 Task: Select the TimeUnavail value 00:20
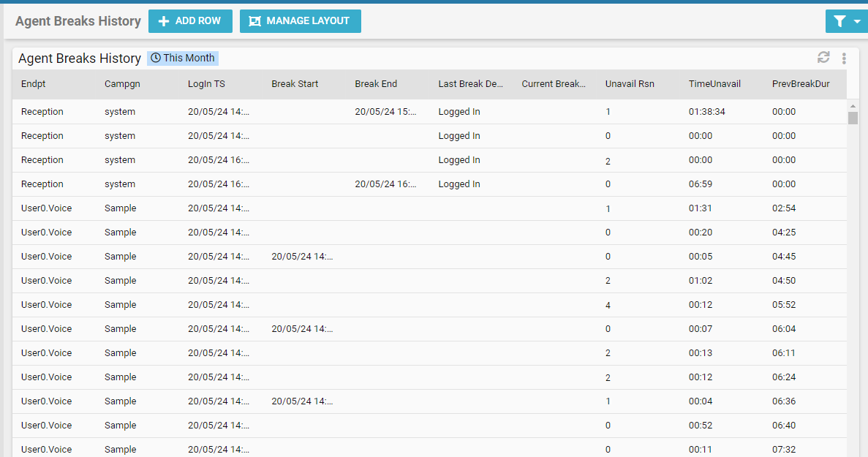pos(701,233)
